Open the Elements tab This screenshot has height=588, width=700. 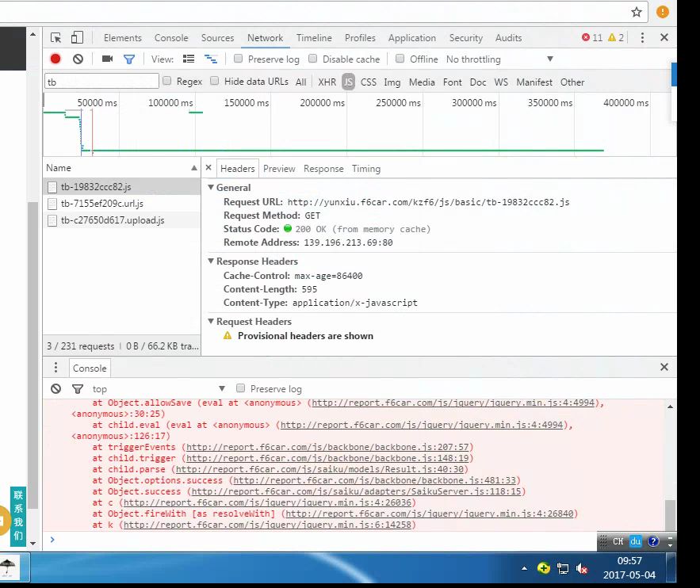pyautogui.click(x=123, y=38)
